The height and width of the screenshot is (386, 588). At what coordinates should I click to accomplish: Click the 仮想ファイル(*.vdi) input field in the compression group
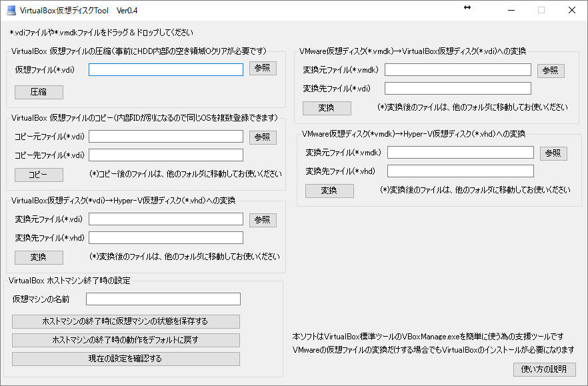coord(166,69)
